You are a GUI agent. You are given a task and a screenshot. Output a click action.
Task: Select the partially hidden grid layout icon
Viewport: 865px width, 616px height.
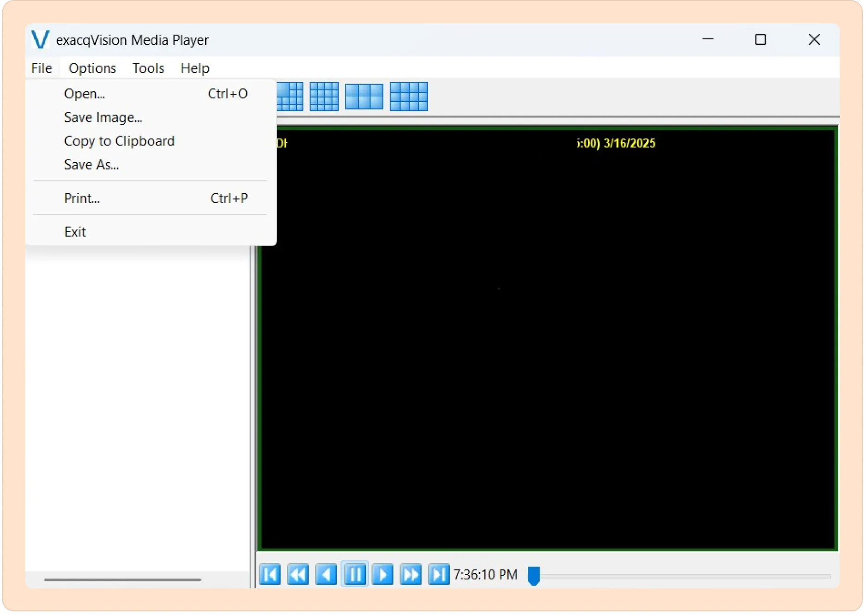[290, 97]
